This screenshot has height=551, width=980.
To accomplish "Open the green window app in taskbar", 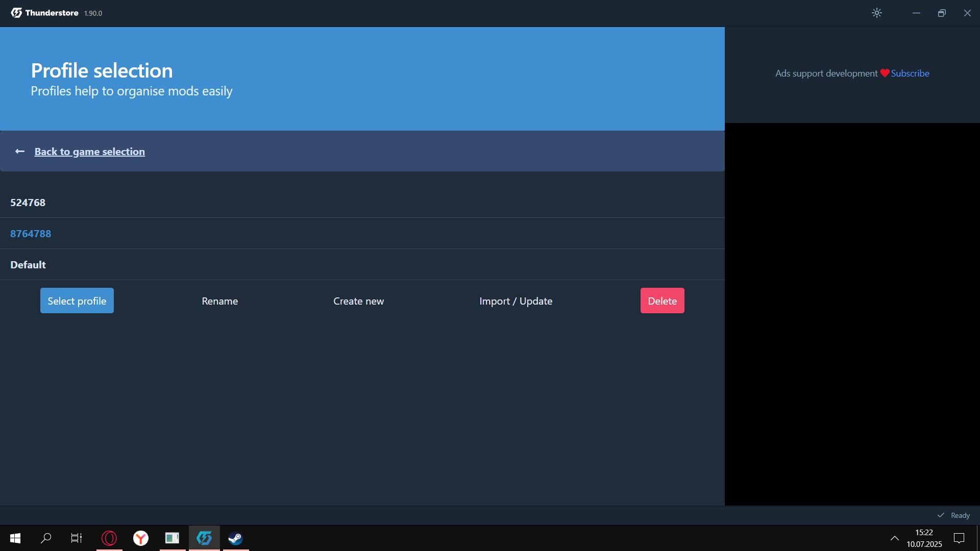I will pyautogui.click(x=173, y=538).
